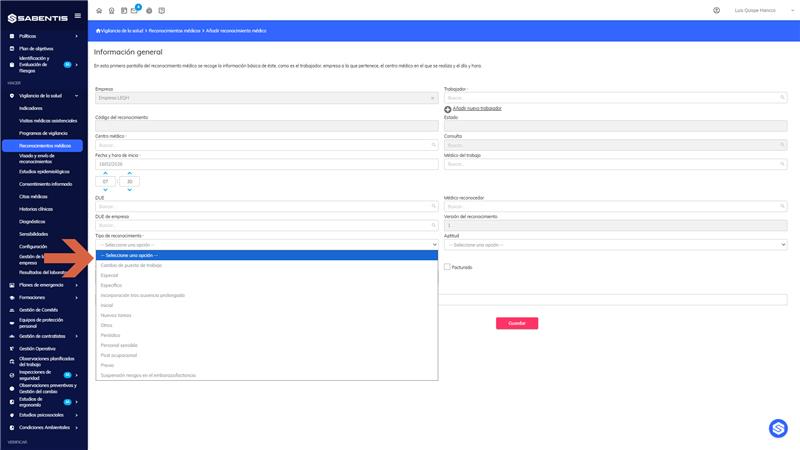Open Citas médicas in the sidebar

coord(33,196)
